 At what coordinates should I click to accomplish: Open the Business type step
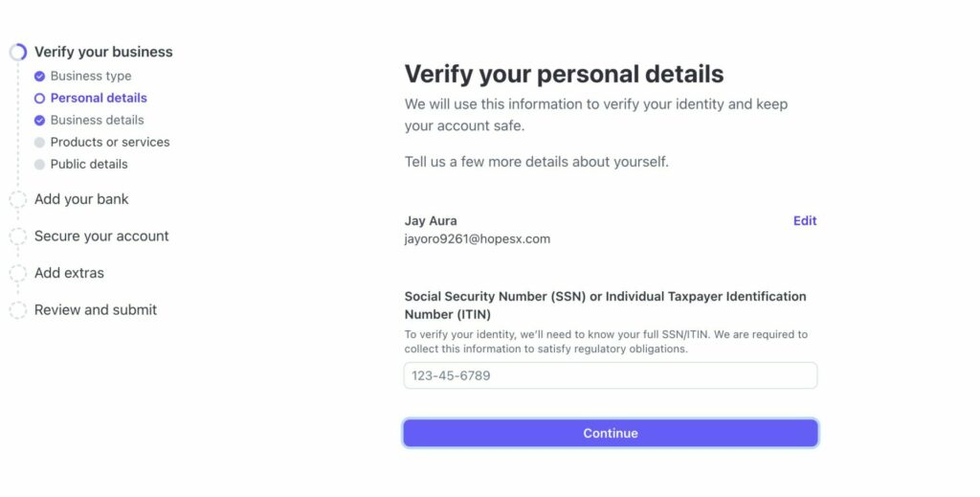click(x=91, y=77)
